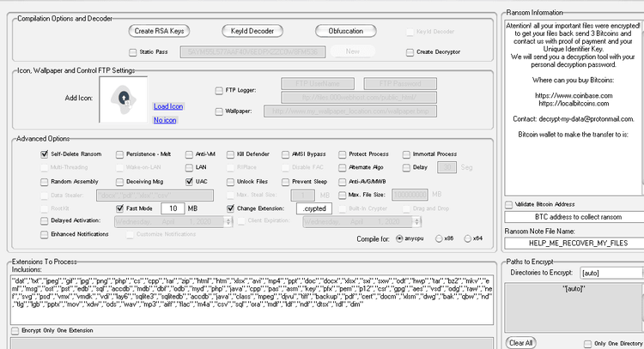Image resolution: width=644 pixels, height=349 pixels.
Task: Click the Load Icon link
Action: (168, 106)
